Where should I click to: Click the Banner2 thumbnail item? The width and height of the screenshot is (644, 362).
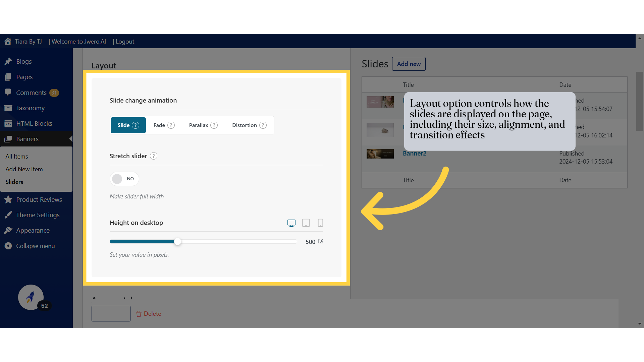click(x=380, y=153)
